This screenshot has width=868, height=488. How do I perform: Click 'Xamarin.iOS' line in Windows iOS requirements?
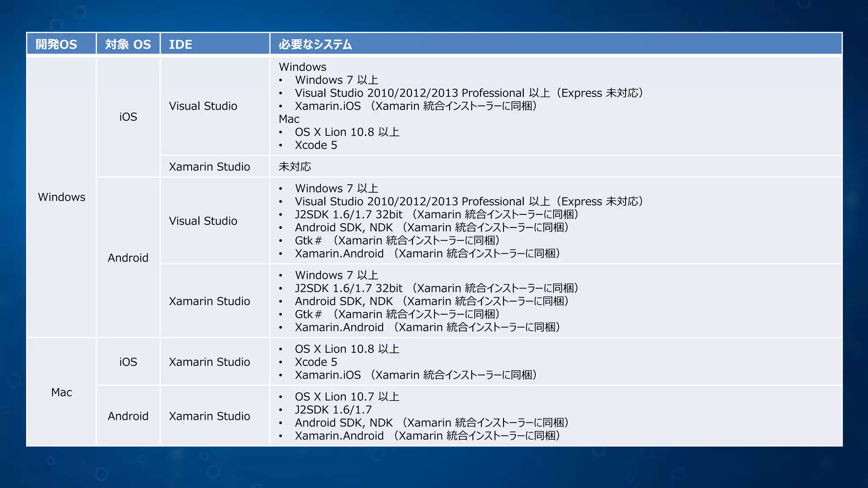(x=416, y=106)
